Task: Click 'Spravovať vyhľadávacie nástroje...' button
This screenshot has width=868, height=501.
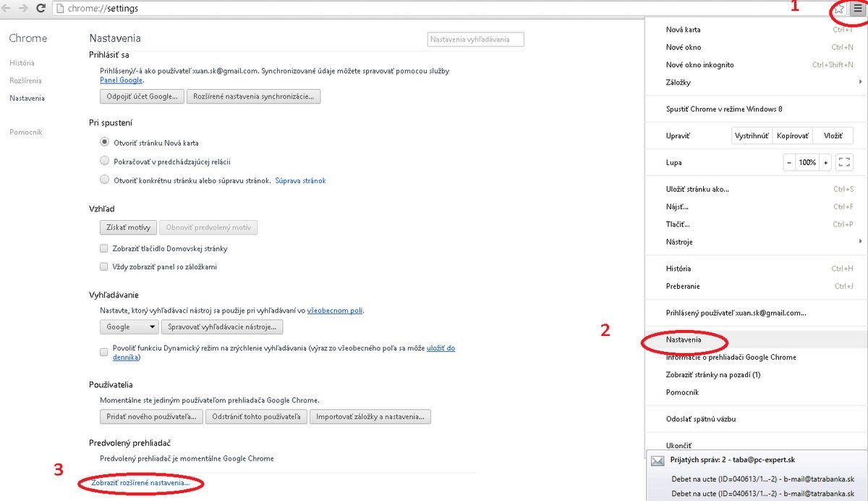Action: (x=222, y=327)
